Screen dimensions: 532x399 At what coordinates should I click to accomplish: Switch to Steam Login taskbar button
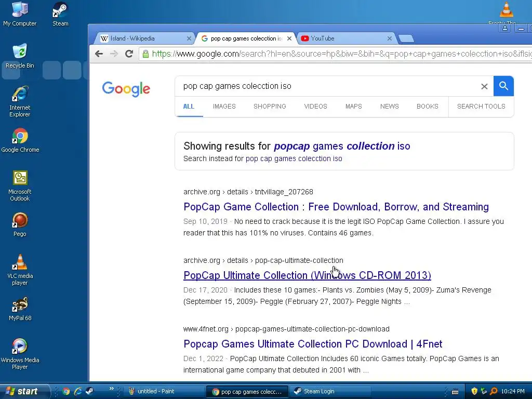coord(330,392)
